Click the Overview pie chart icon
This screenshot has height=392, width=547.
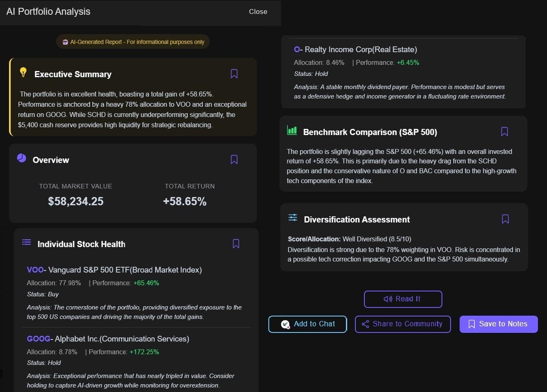pyautogui.click(x=21, y=158)
